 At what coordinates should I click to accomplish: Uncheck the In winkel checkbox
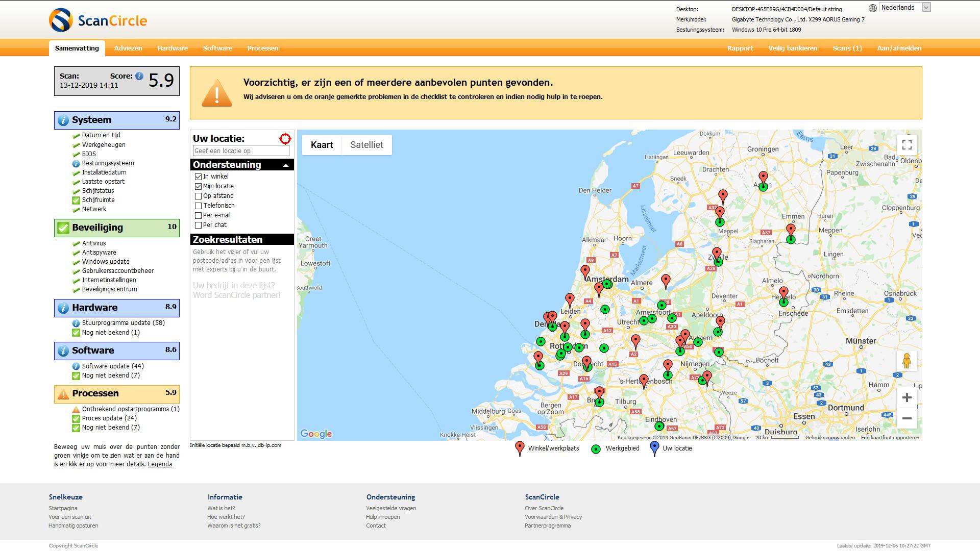coord(199,177)
